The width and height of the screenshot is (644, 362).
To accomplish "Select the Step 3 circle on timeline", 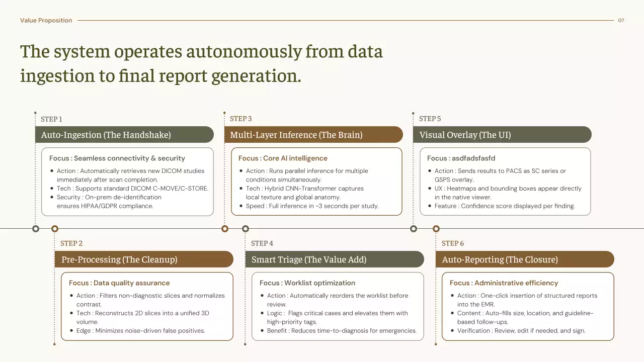I will [x=225, y=229].
